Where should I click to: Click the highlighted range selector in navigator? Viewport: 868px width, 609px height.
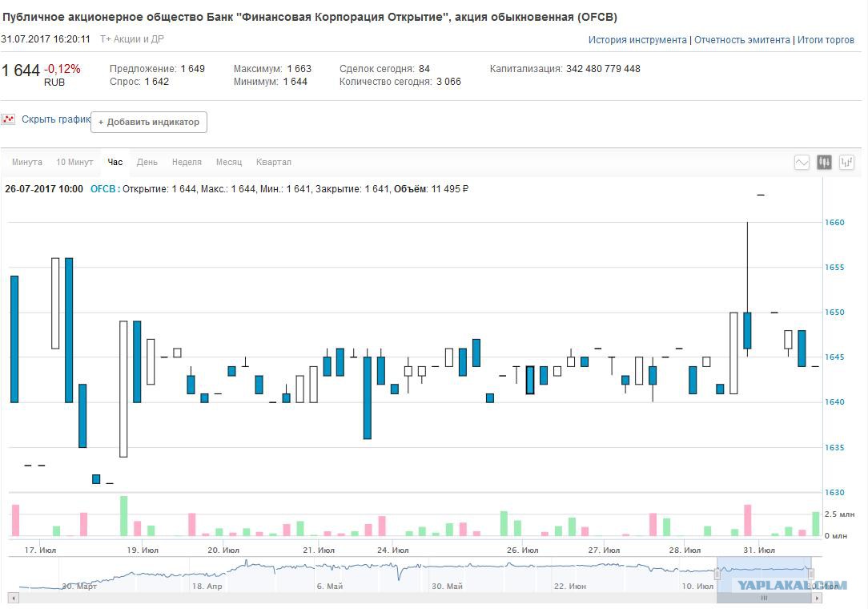[x=764, y=574]
